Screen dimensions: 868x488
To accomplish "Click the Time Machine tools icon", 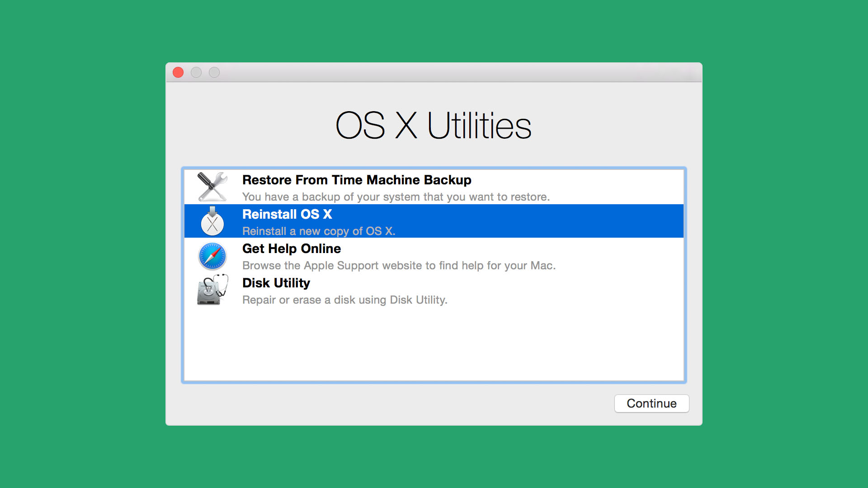I will (x=212, y=187).
